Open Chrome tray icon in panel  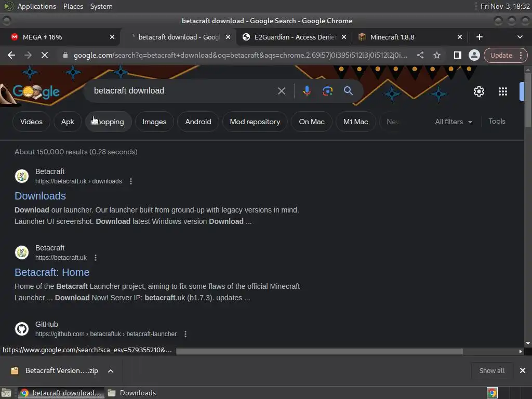coord(492,393)
